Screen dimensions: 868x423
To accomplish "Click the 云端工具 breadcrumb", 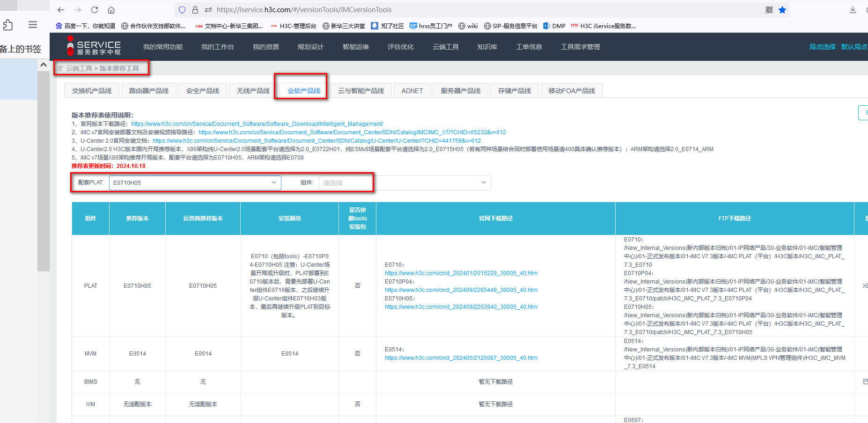I will coord(79,68).
